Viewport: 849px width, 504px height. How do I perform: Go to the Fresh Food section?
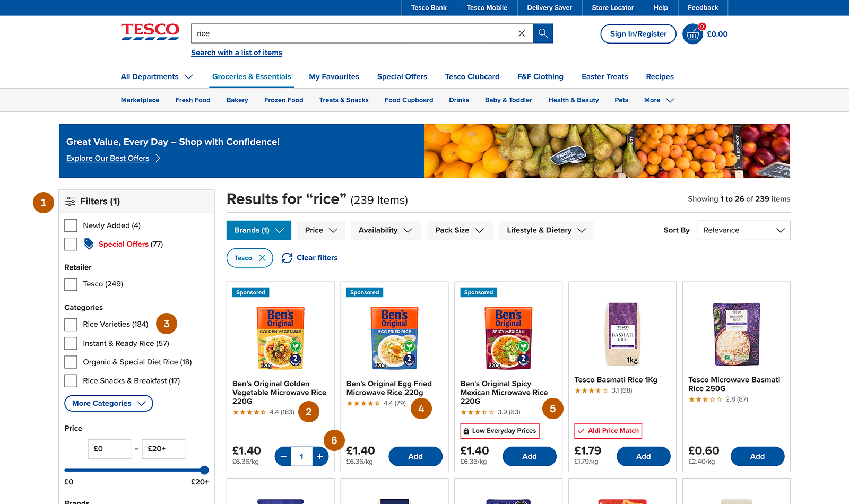point(193,100)
